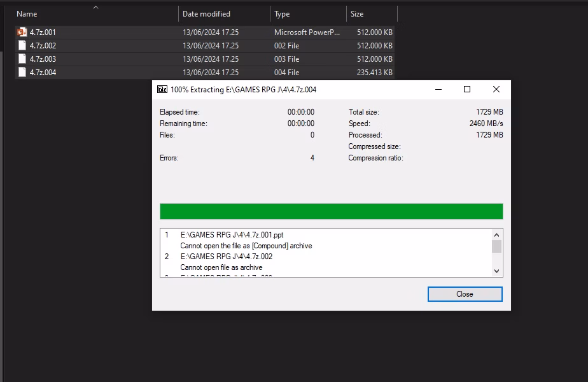Click the Speed value 2460 MB/s
This screenshot has height=382, width=588.
pos(486,124)
